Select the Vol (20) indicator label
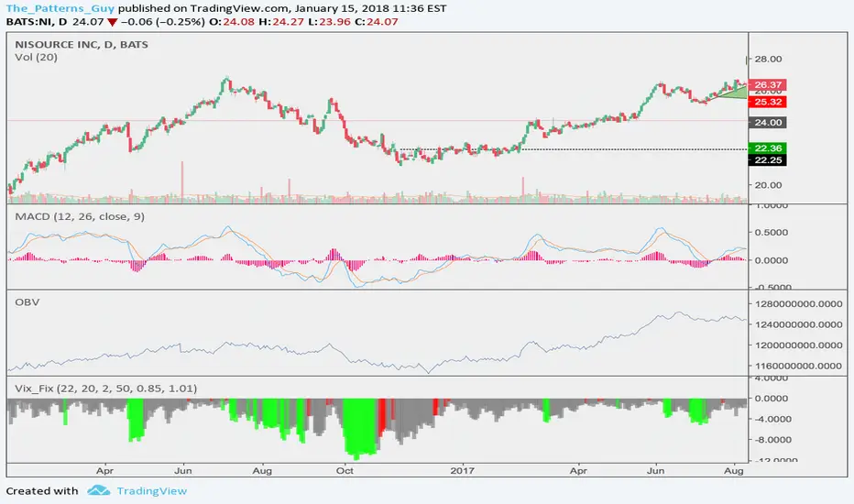 click(36, 57)
